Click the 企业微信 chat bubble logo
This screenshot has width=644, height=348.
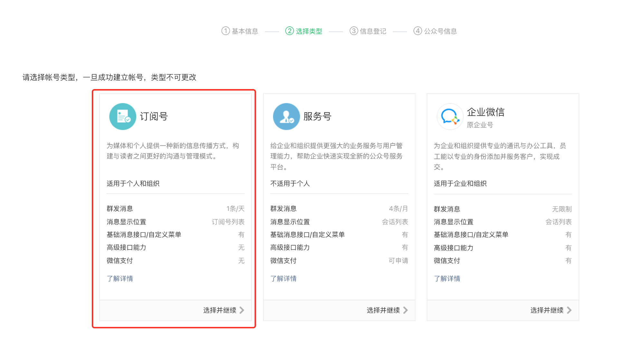point(450,116)
